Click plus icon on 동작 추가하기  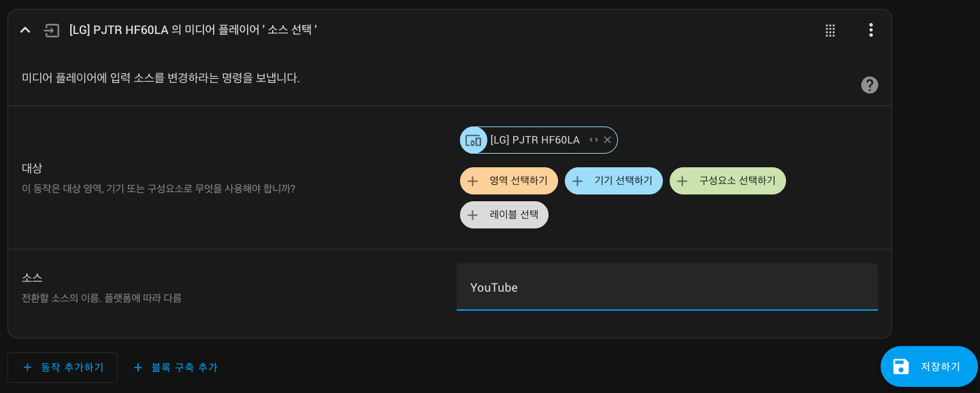pos(27,367)
